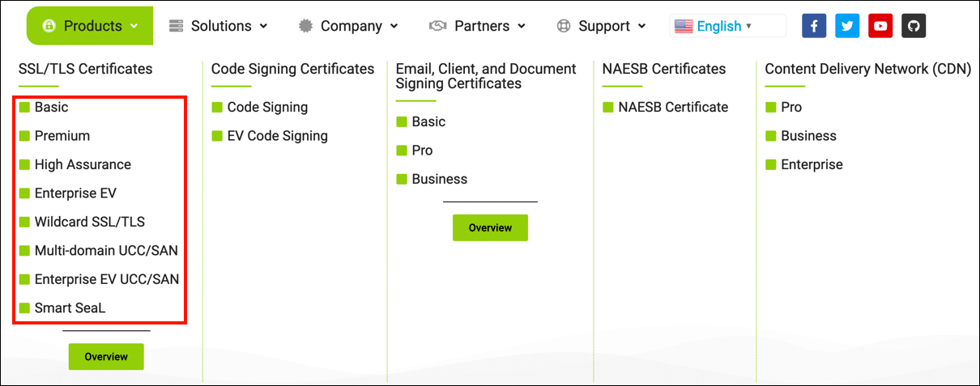Expand the Solutions menu chevron
Screen dimensions: 980x386
[x=263, y=26]
